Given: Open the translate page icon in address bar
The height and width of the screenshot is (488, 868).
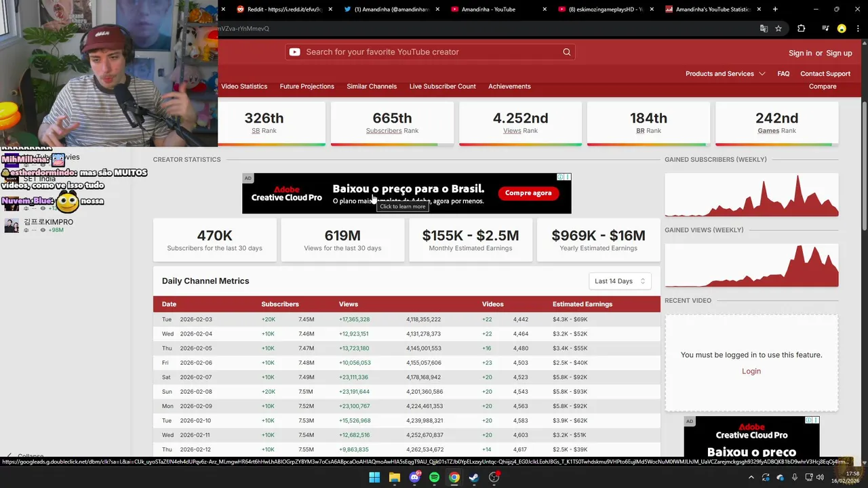Looking at the screenshot, I should coord(764,28).
